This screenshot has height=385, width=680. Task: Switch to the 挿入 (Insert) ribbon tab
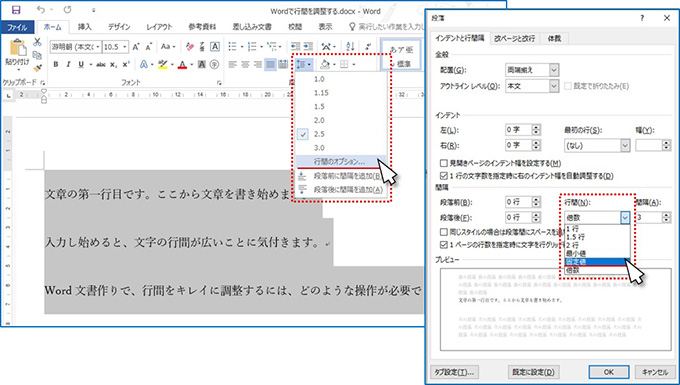[x=85, y=27]
